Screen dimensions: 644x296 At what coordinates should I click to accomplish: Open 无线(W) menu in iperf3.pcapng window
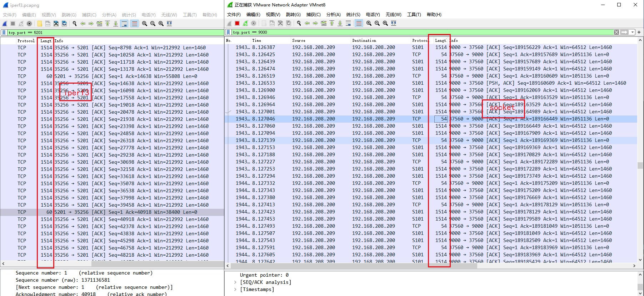(x=169, y=15)
